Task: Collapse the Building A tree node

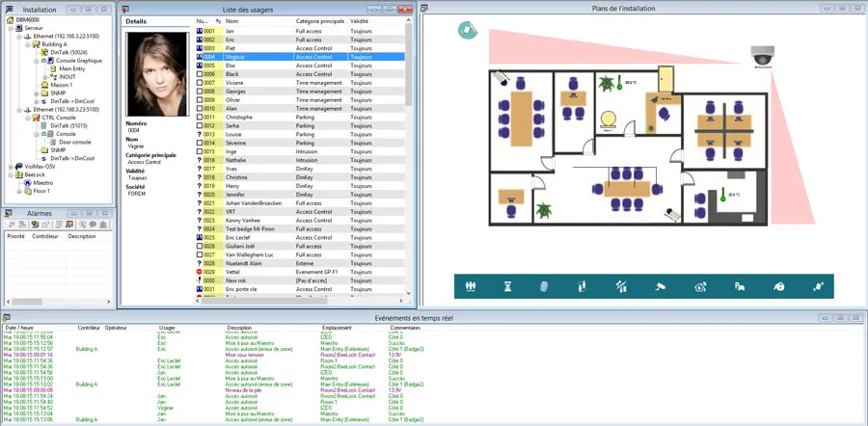Action: coord(28,44)
